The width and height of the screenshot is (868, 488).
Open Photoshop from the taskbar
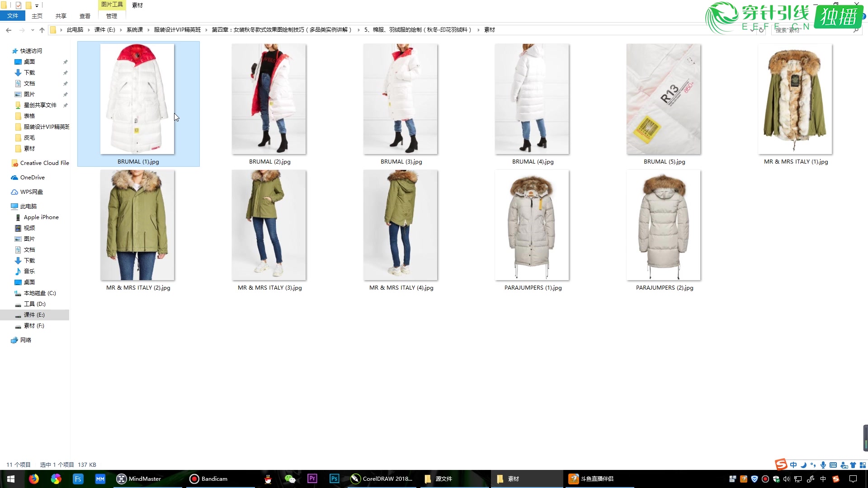[334, 479]
